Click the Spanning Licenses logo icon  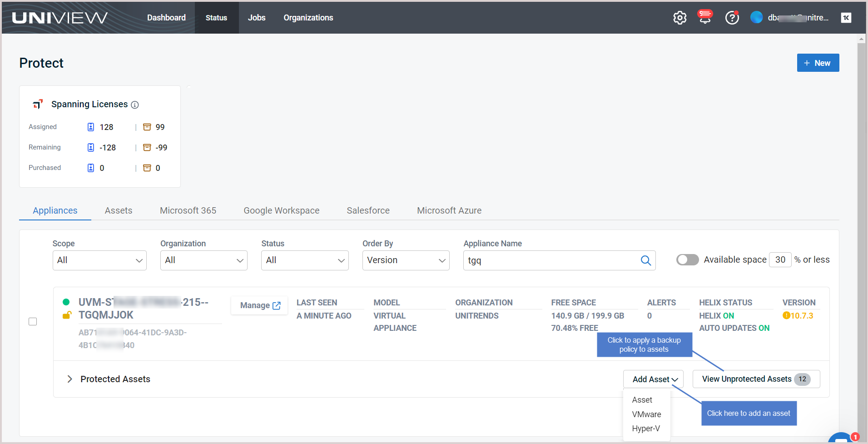pyautogui.click(x=38, y=105)
